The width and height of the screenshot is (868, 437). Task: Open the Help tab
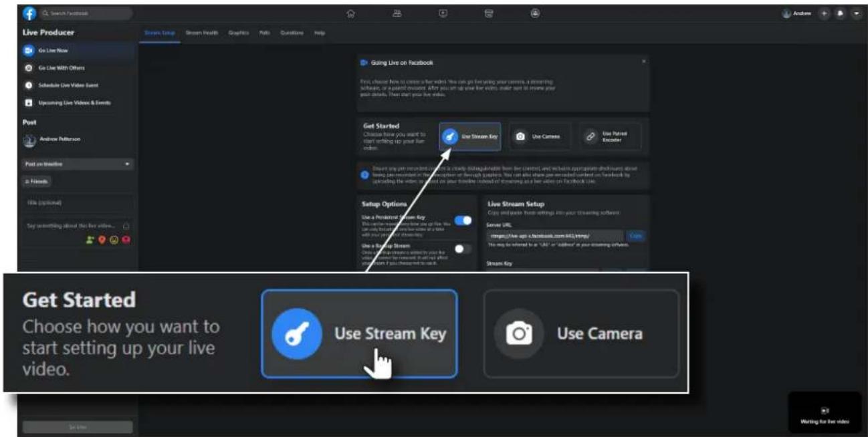320,33
